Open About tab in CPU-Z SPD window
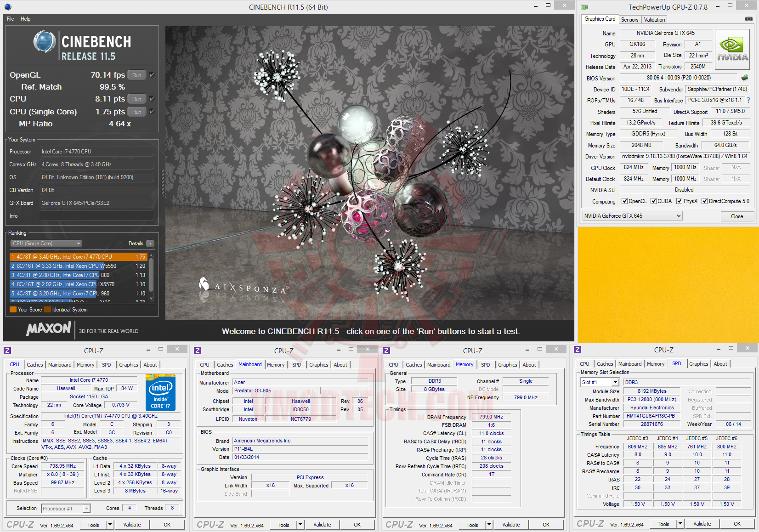The height and width of the screenshot is (532, 759). pyautogui.click(x=720, y=364)
